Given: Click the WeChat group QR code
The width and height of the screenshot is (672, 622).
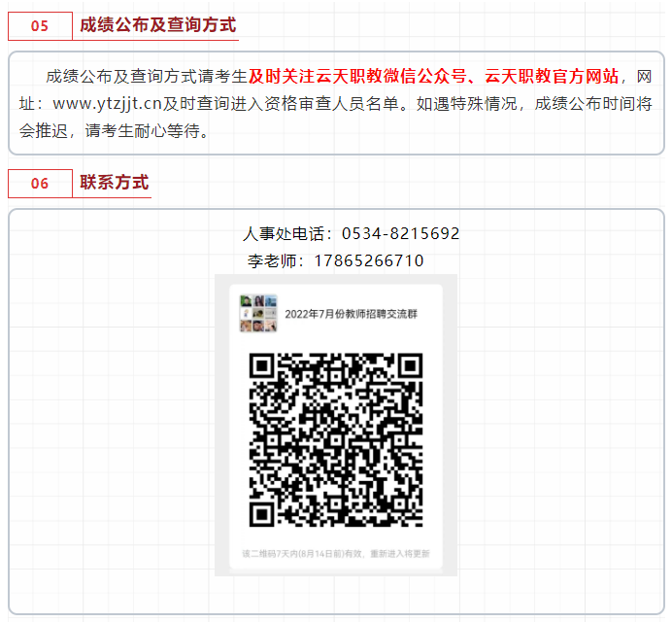Looking at the screenshot, I should coord(336,439).
